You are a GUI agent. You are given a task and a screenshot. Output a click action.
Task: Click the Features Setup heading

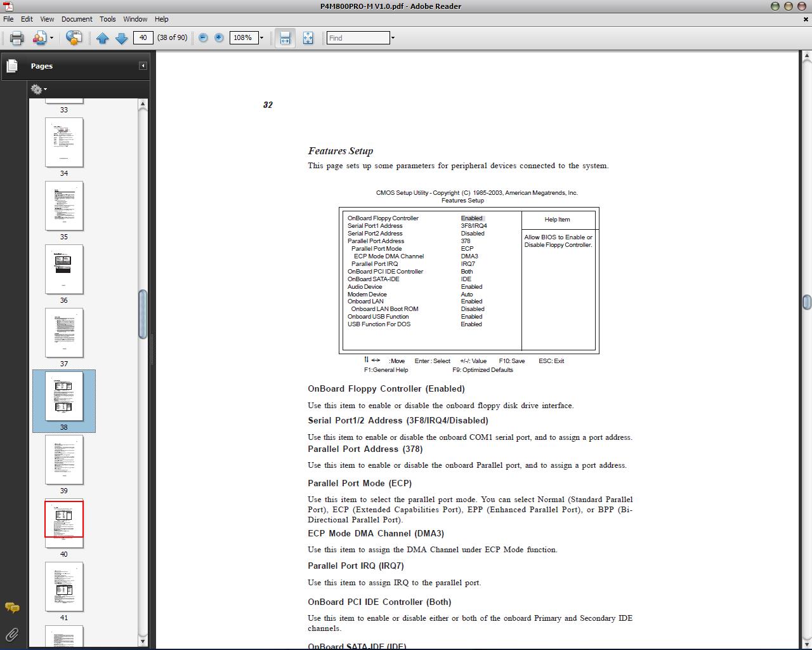point(340,151)
